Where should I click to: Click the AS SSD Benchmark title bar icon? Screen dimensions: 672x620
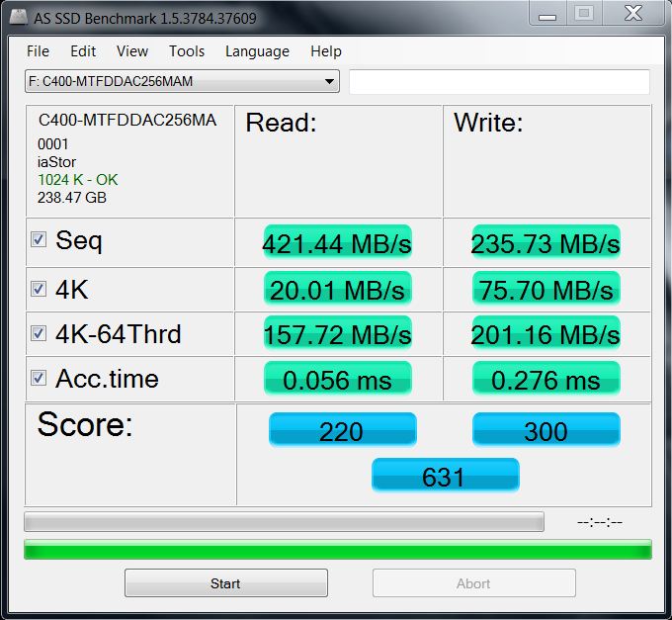point(19,18)
